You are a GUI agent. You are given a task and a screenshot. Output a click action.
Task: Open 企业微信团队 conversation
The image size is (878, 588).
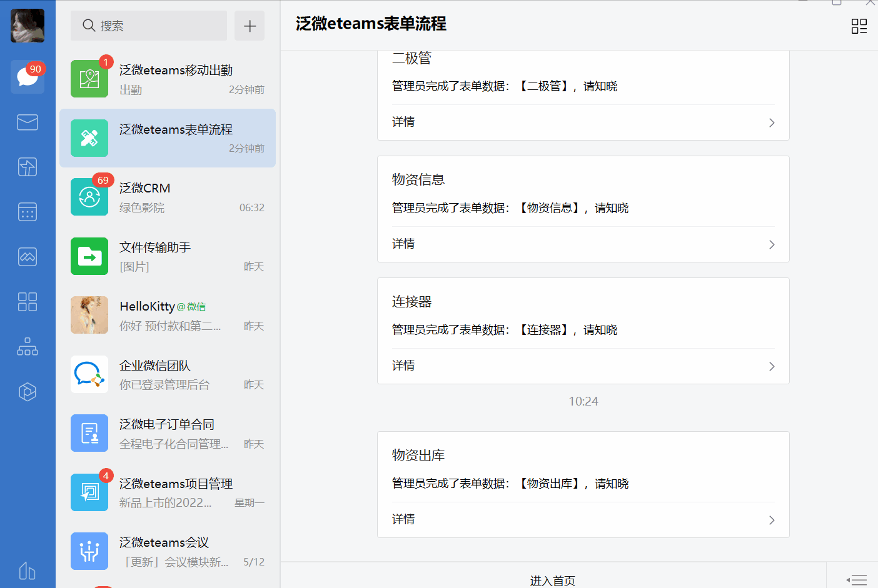click(x=168, y=374)
